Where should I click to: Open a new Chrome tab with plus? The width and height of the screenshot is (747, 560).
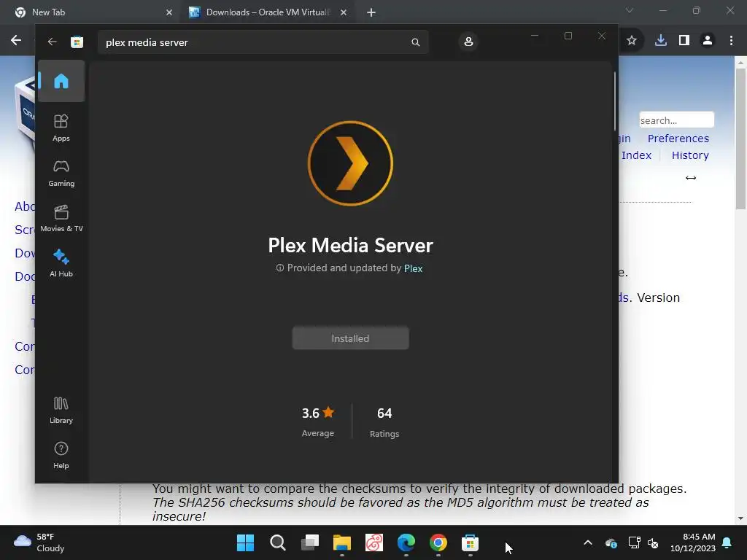coord(371,12)
